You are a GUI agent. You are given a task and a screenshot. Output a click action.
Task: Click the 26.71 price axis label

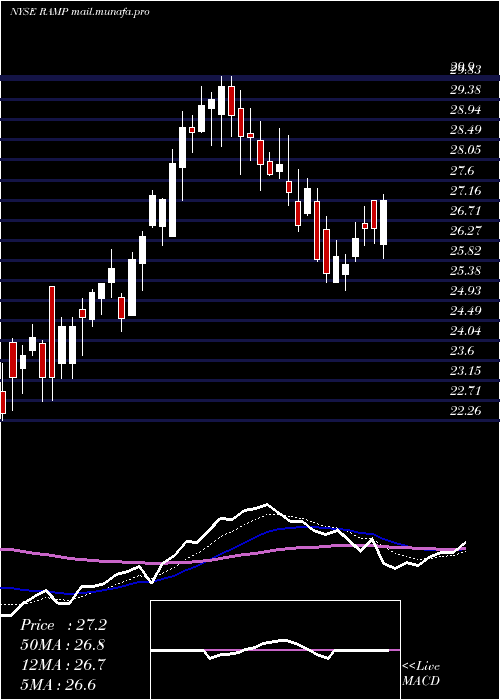[x=465, y=211]
